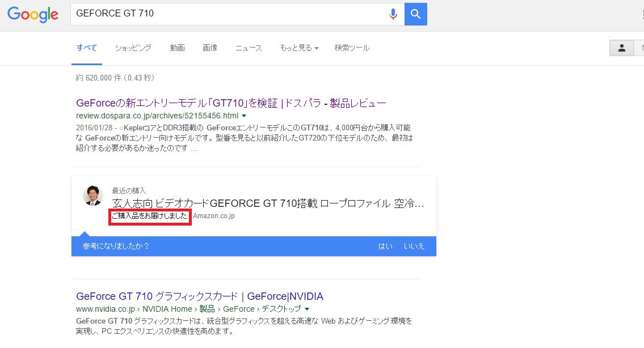Click the www.nvidia.co.jp breadcrumb URL text
The image size is (644, 348).
[188, 309]
